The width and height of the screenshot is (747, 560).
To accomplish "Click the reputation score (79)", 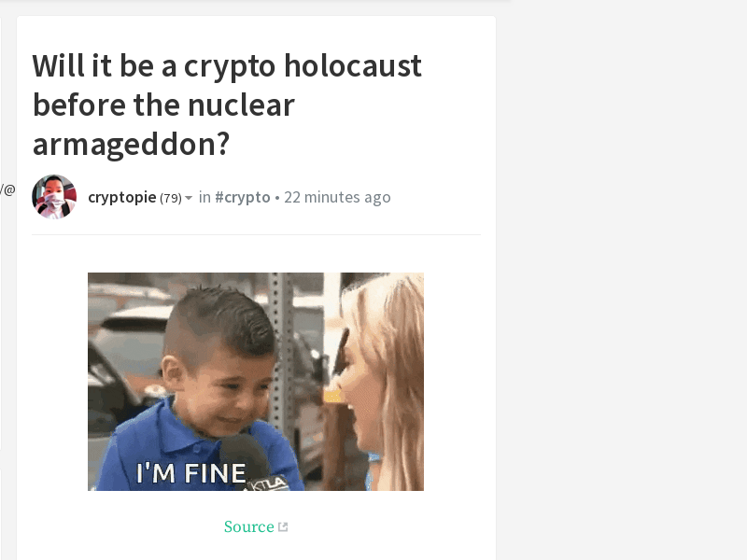I will pyautogui.click(x=171, y=198).
